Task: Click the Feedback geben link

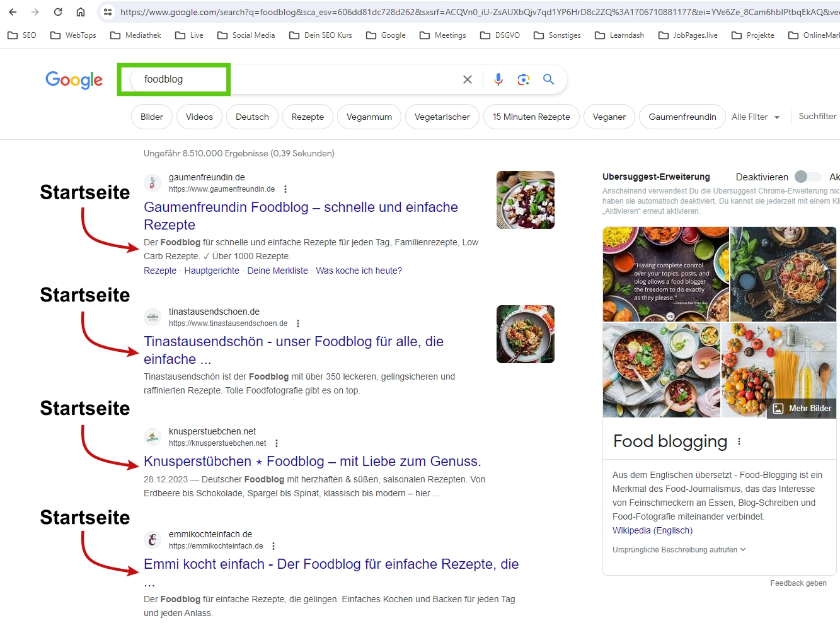Action: click(x=798, y=583)
